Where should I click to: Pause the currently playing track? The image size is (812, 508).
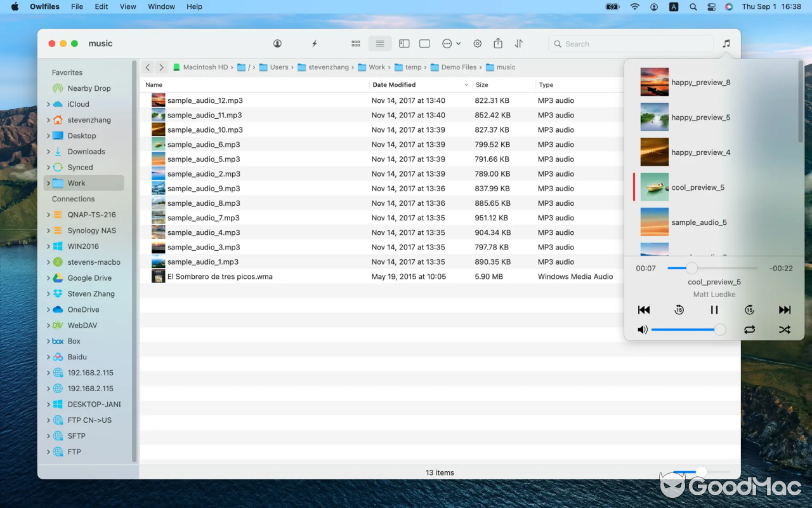[714, 310]
